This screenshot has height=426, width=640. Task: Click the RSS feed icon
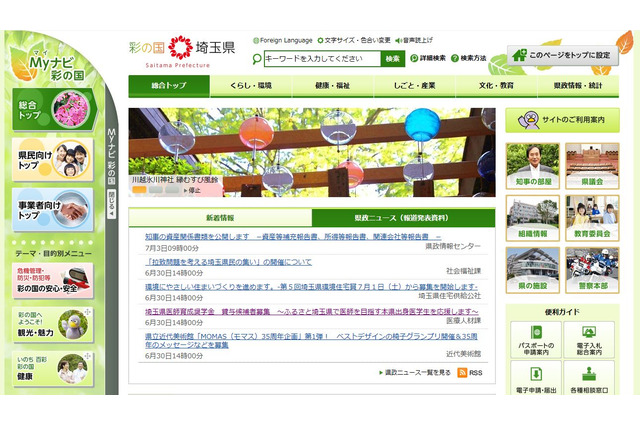tap(462, 373)
